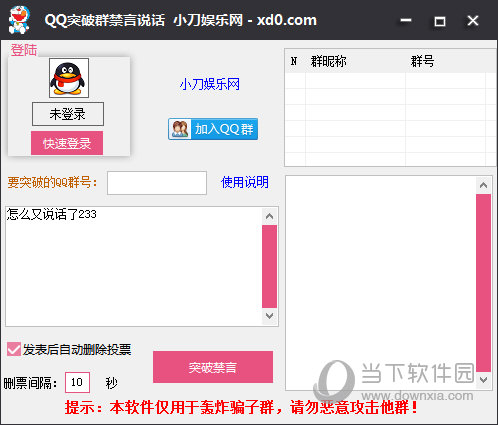Screen dimensions: 498x425
Task: Click up arrow of message box scrollbar
Action: click(x=269, y=216)
